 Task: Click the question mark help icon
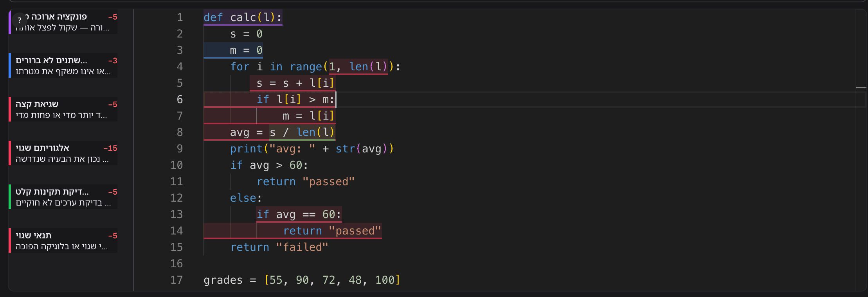click(19, 20)
